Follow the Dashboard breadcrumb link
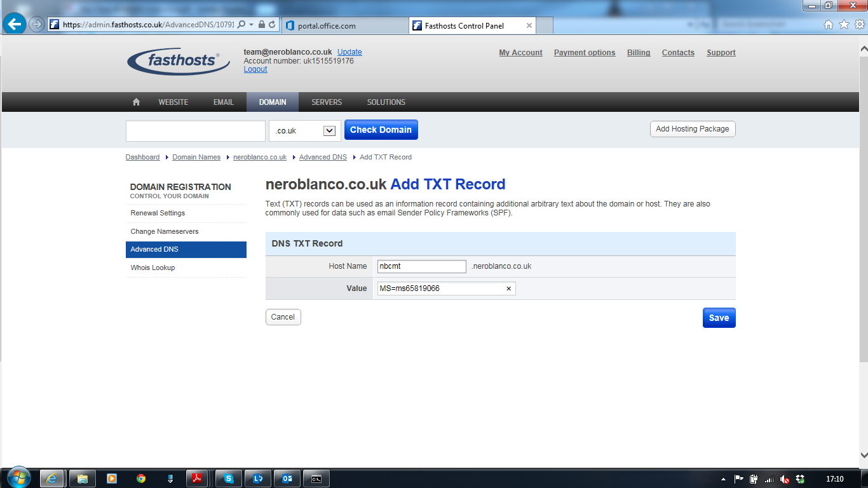This screenshot has height=488, width=868. tap(143, 157)
